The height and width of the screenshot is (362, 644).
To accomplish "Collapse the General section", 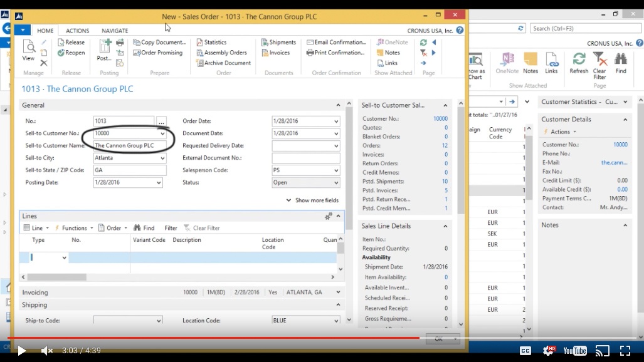I will tap(338, 105).
